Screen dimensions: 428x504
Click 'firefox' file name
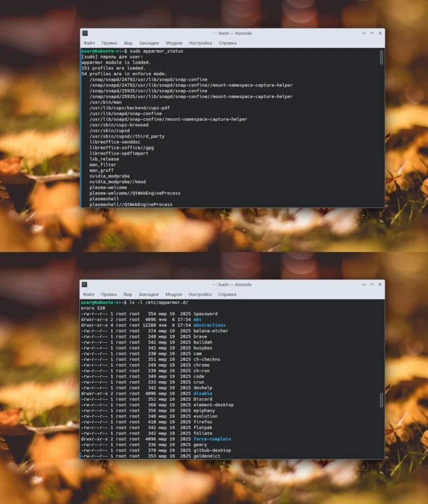pos(202,422)
